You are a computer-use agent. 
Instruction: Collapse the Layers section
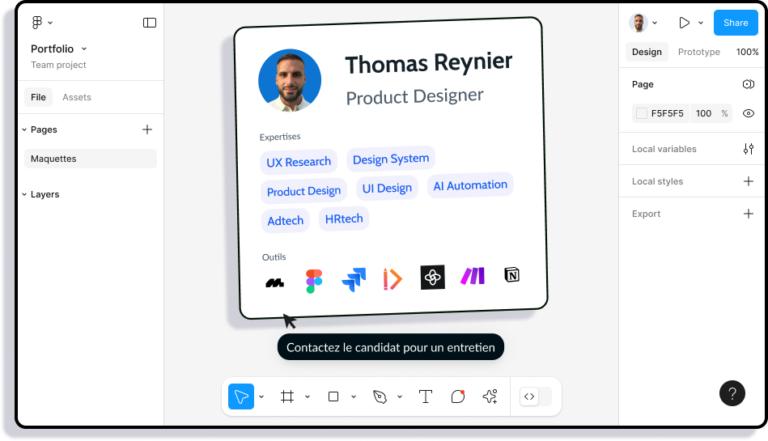pos(24,194)
